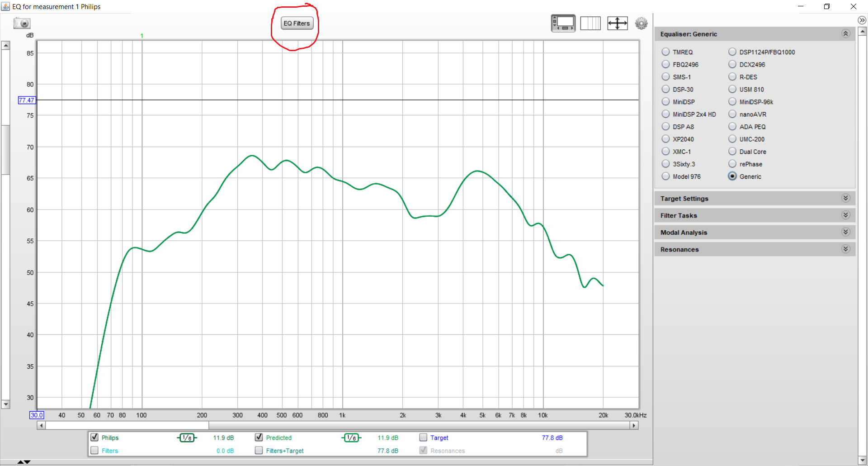Select the Generic equaliser radio button

732,176
